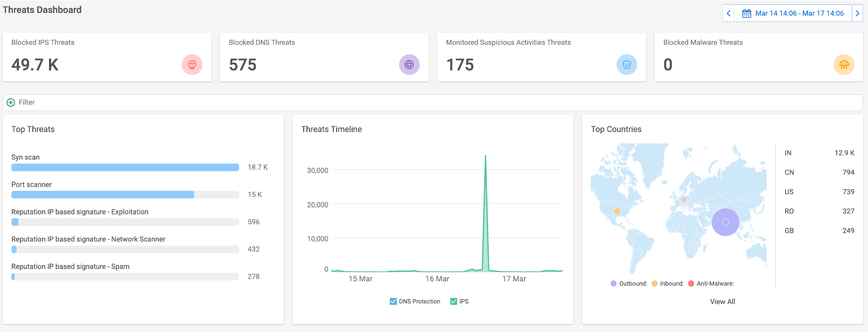Select the IN country row
The height and width of the screenshot is (332, 868).
tap(819, 153)
